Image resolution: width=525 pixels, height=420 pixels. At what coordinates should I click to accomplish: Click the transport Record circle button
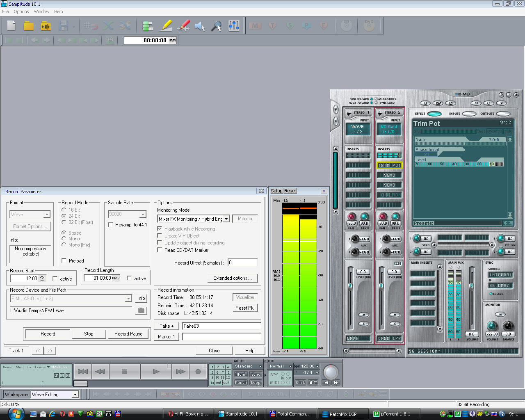(198, 372)
